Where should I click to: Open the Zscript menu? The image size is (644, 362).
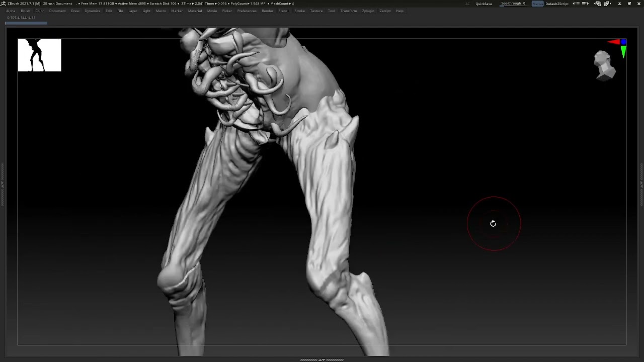tap(385, 11)
